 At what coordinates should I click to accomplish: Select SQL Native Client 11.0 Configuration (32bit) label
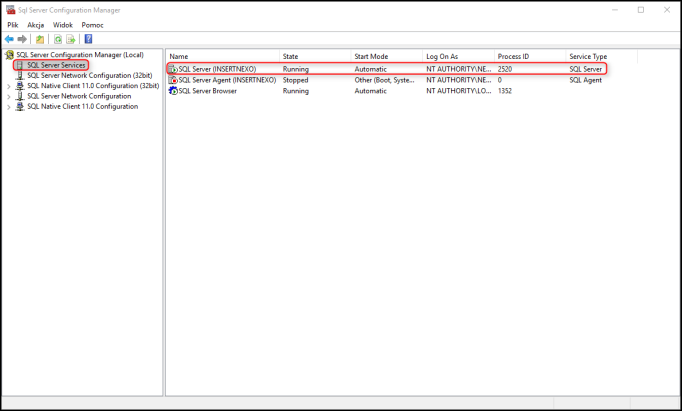(x=93, y=86)
